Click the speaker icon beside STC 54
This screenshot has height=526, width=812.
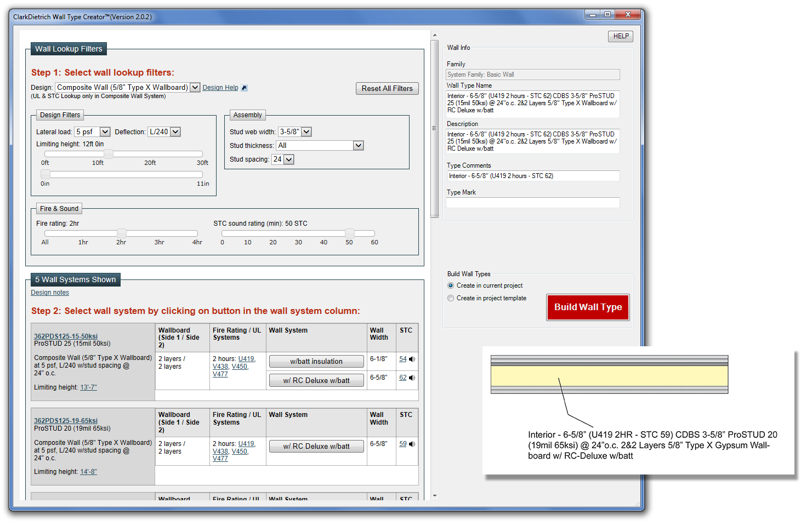[412, 359]
